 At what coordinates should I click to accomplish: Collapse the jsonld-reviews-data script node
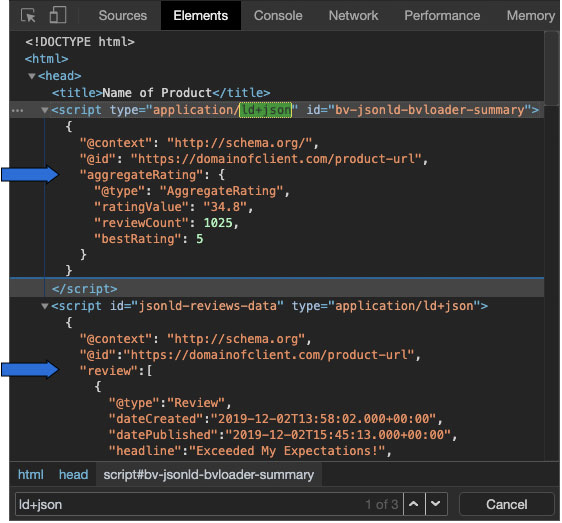click(44, 306)
